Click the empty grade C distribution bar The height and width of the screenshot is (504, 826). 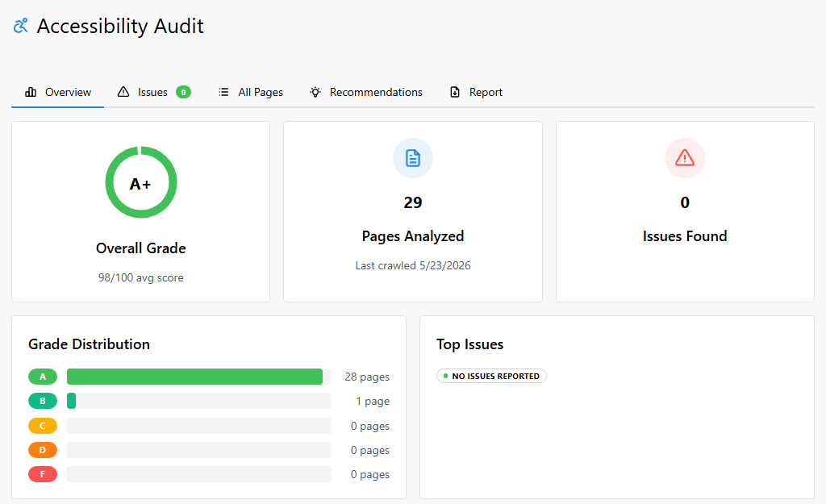point(199,426)
